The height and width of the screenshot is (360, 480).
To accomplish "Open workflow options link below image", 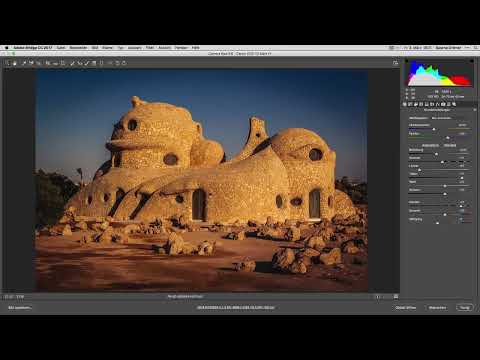I will tap(235, 308).
